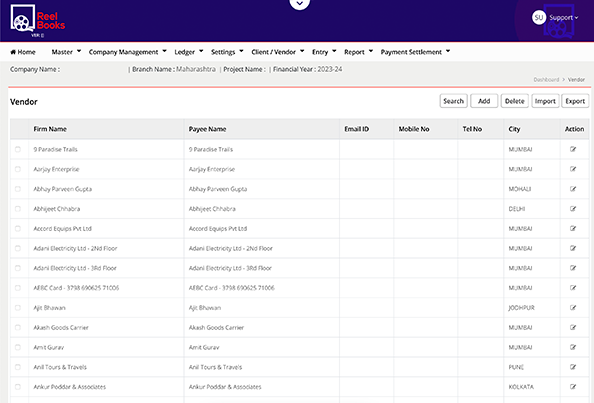Screen dimensions: 594x403
Task: Click payee name 'Ankur Poddar & Associates'
Action: (x=225, y=387)
